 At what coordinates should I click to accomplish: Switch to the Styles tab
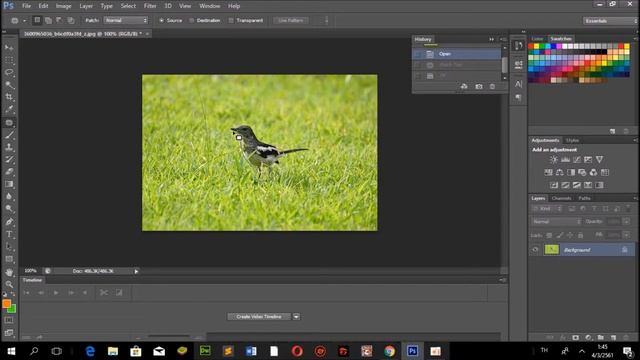tap(572, 140)
